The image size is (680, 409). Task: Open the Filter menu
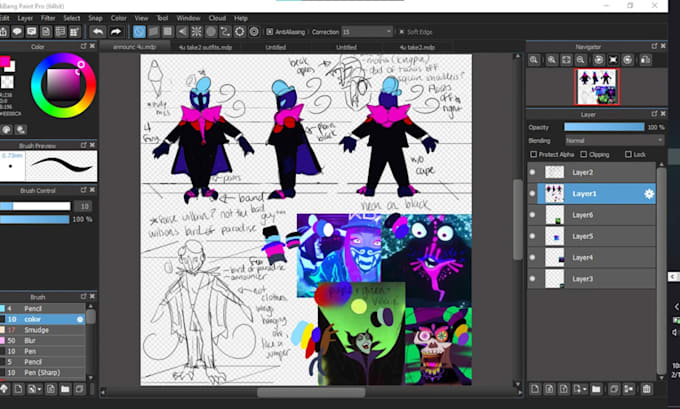(x=48, y=18)
